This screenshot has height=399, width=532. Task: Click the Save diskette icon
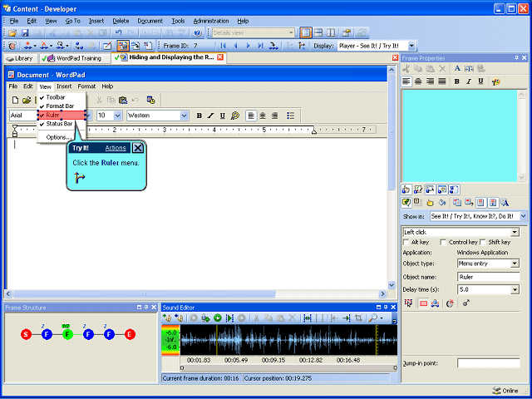coord(25,33)
